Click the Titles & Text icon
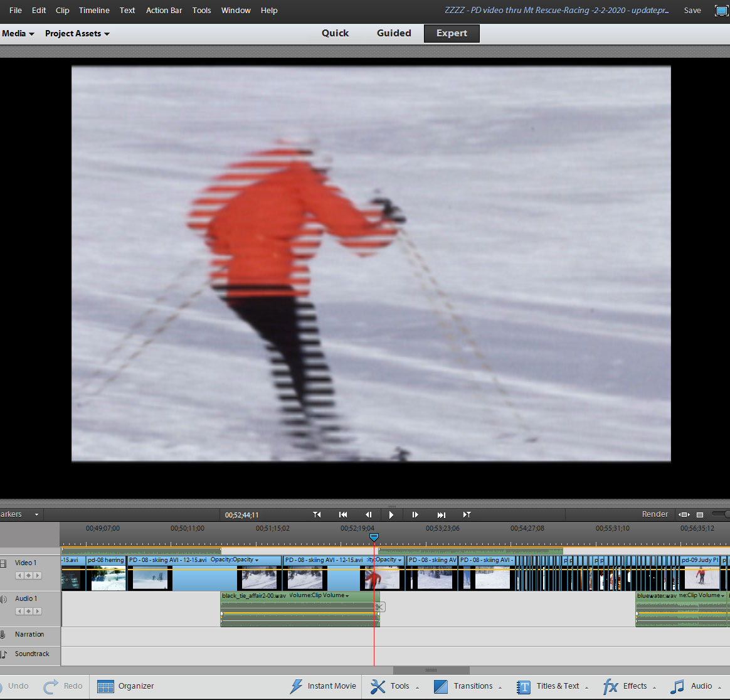This screenshot has width=730, height=700. 522,687
